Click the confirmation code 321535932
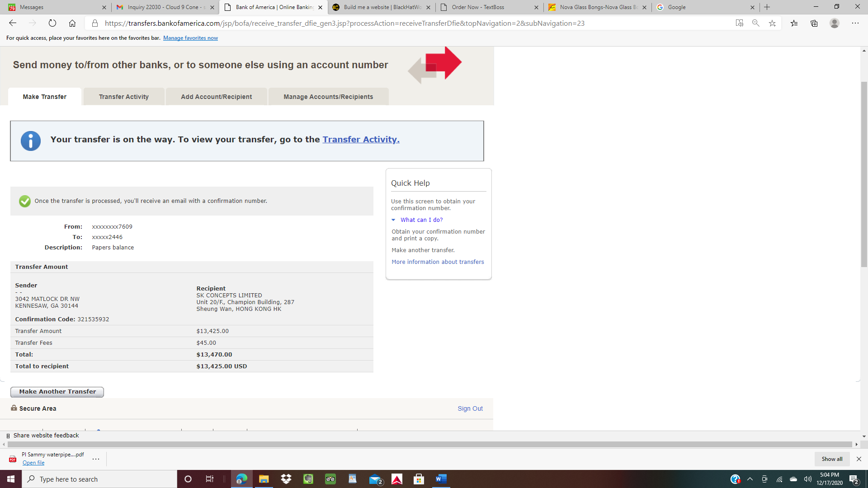The height and width of the screenshot is (488, 868). (93, 319)
